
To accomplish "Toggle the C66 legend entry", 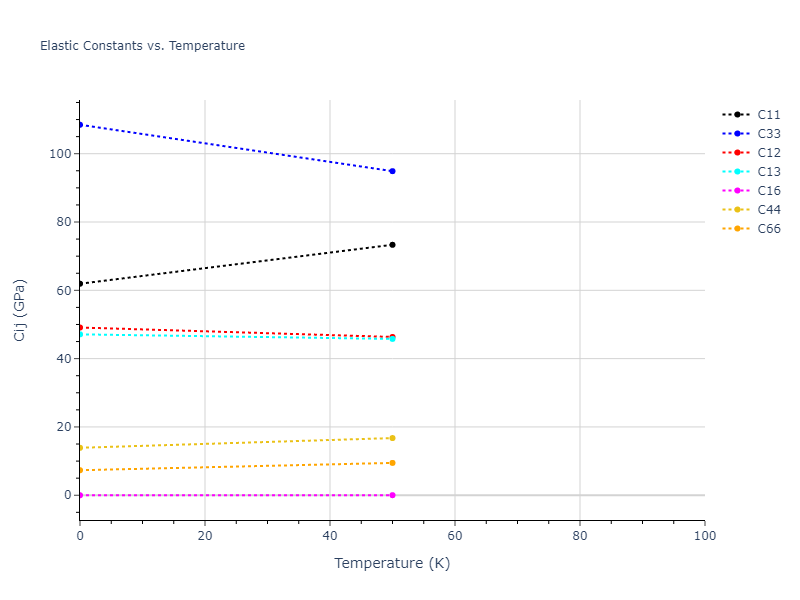I will [768, 229].
